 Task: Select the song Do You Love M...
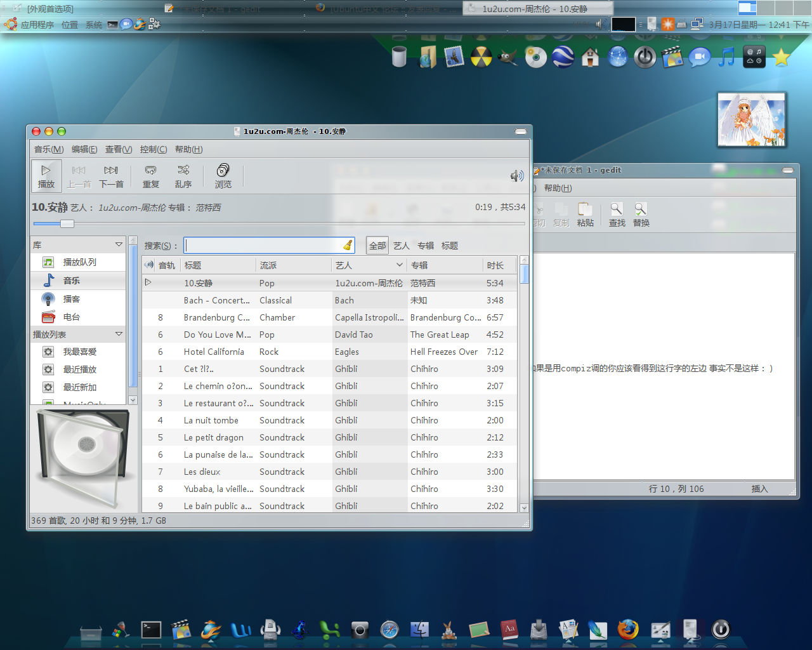click(330, 335)
